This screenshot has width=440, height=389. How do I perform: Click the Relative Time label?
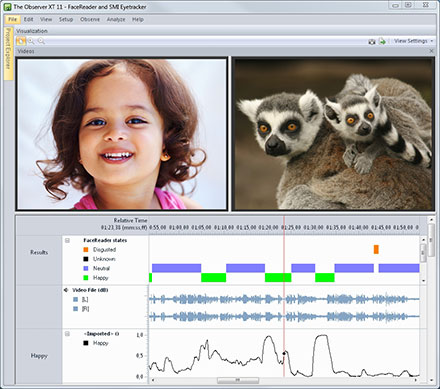(x=130, y=220)
